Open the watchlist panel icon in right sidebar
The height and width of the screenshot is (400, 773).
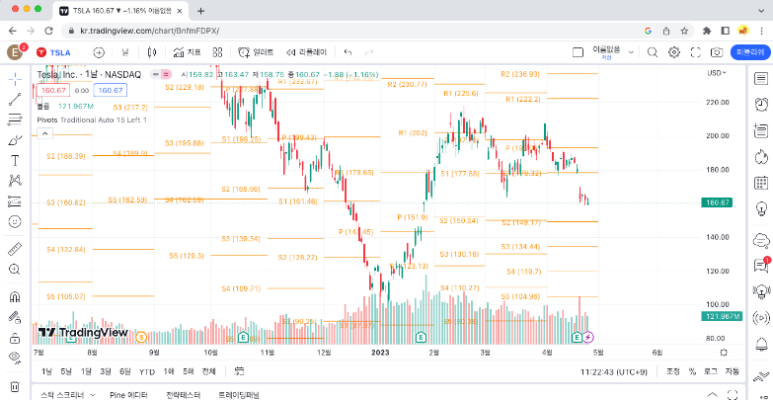point(761,78)
